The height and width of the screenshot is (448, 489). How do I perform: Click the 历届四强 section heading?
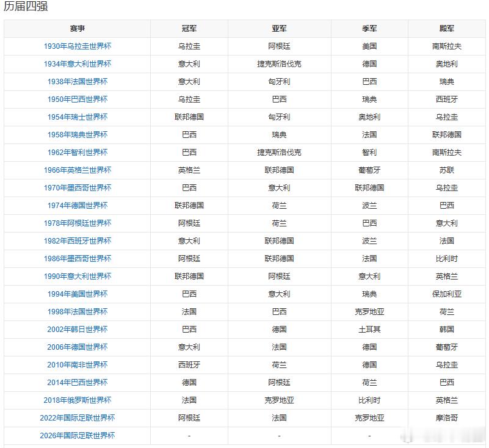click(x=26, y=6)
